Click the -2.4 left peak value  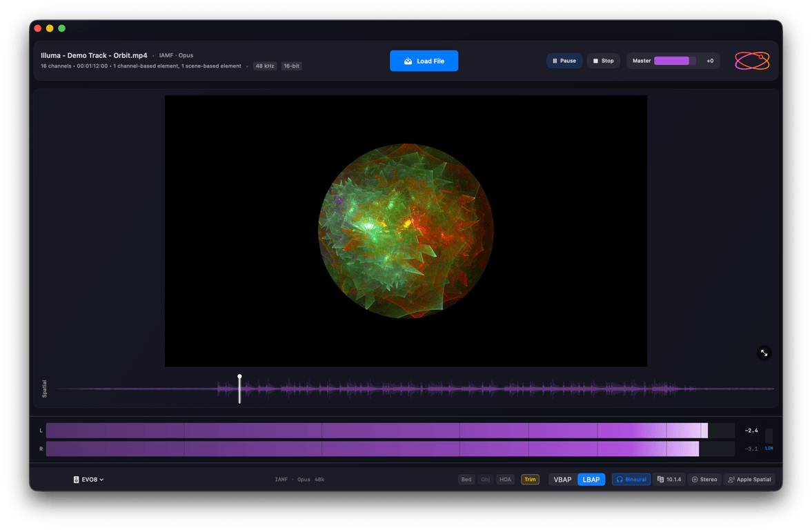[x=751, y=431]
